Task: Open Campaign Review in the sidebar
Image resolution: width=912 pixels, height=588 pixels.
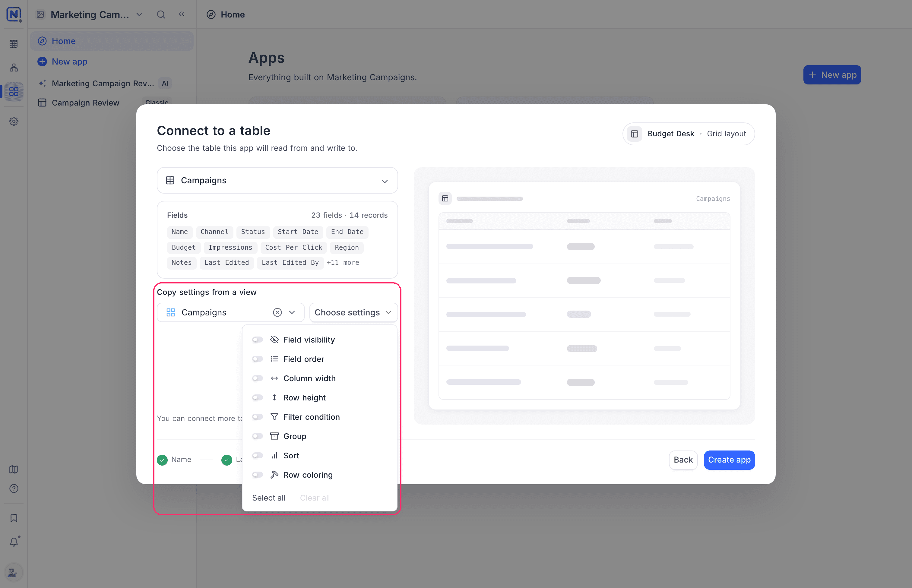Action: coord(86,103)
